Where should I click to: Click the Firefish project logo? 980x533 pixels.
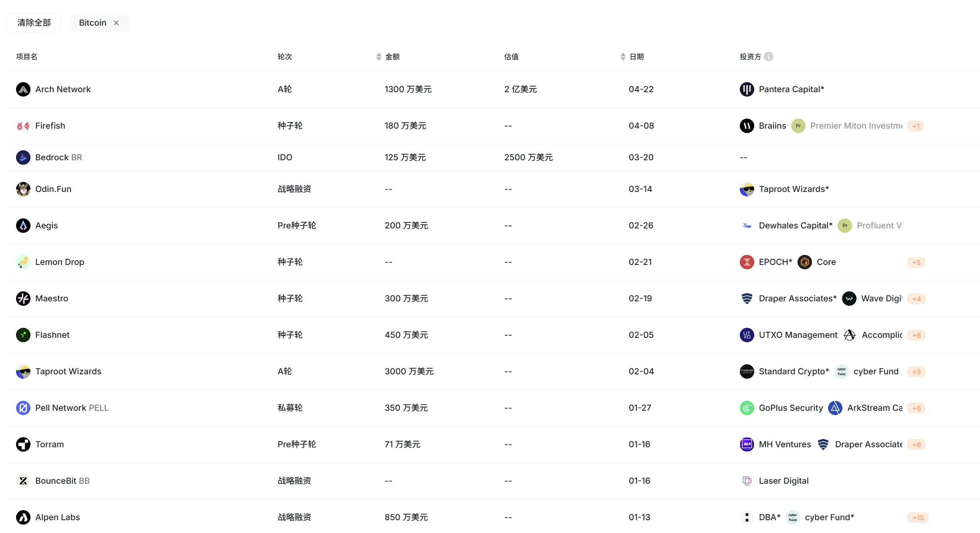(23, 125)
